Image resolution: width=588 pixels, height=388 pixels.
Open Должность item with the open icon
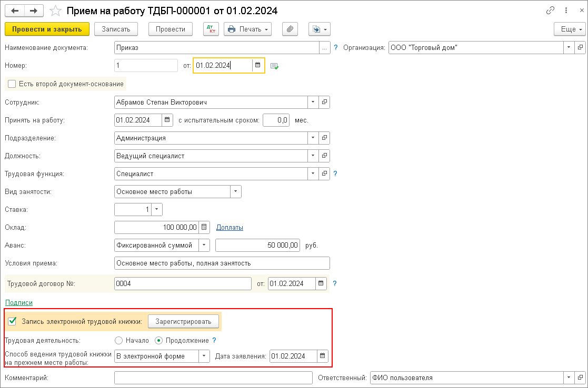(324, 156)
